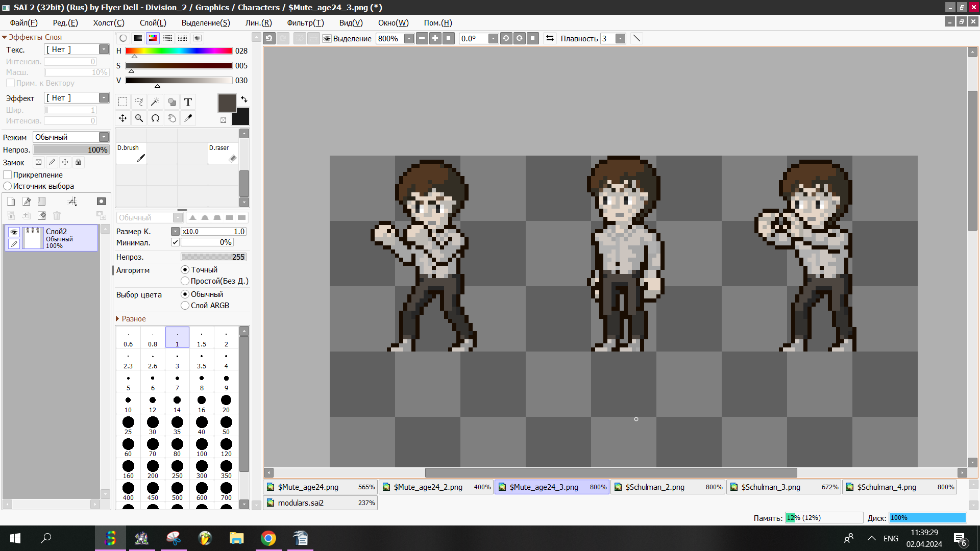
Task: Choose the Text tool
Action: pos(188,102)
